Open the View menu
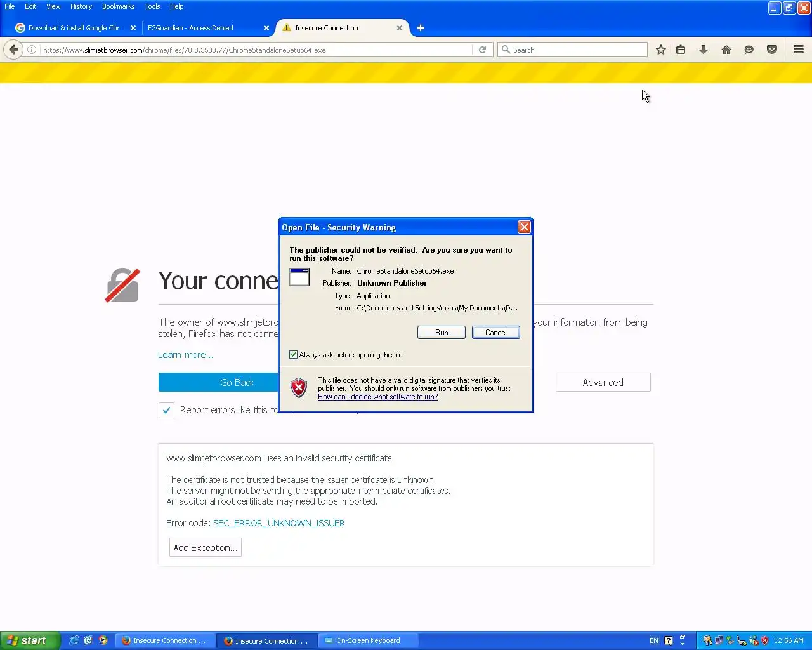Screen dimensions: 812x650 click(x=53, y=6)
